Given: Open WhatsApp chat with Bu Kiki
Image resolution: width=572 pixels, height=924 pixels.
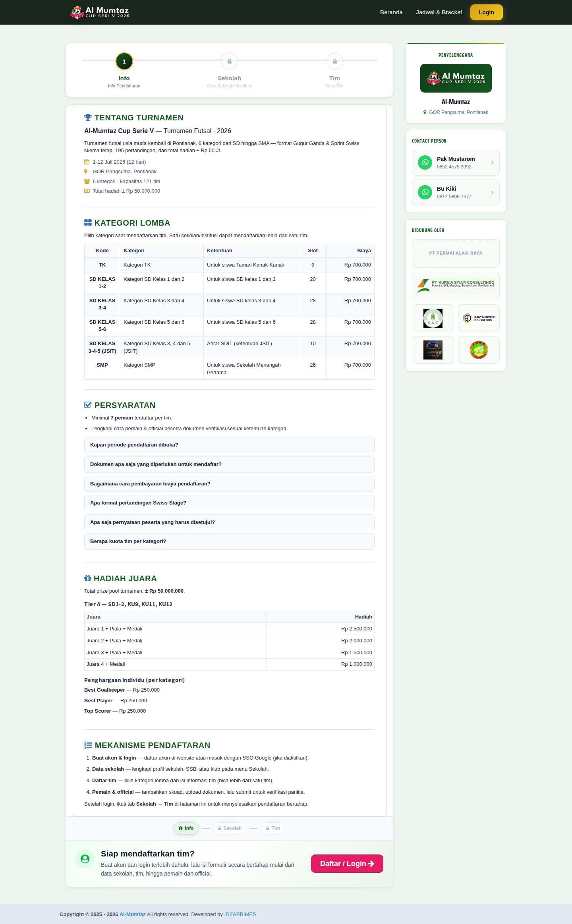Looking at the screenshot, I should [456, 192].
